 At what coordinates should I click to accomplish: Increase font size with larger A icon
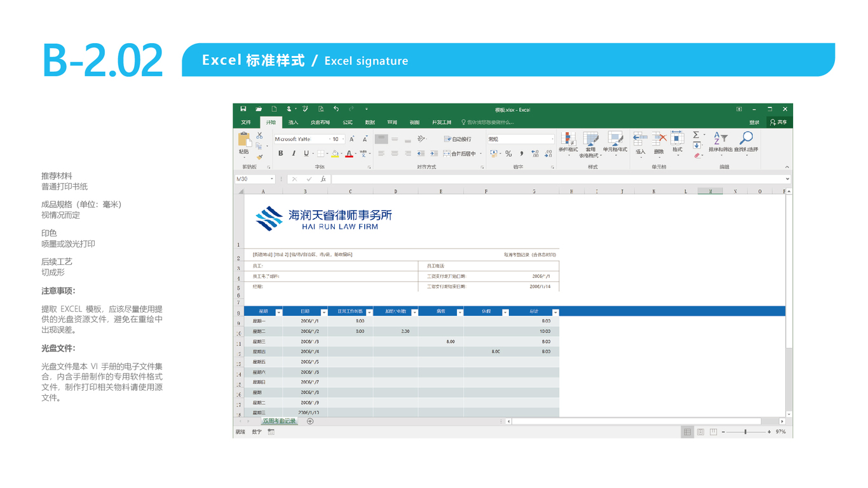[351, 139]
